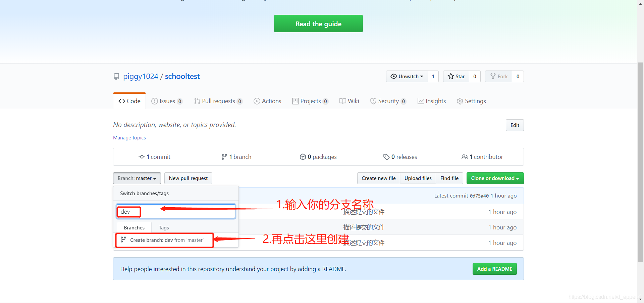
Task: Click Find file
Action: coord(449,178)
